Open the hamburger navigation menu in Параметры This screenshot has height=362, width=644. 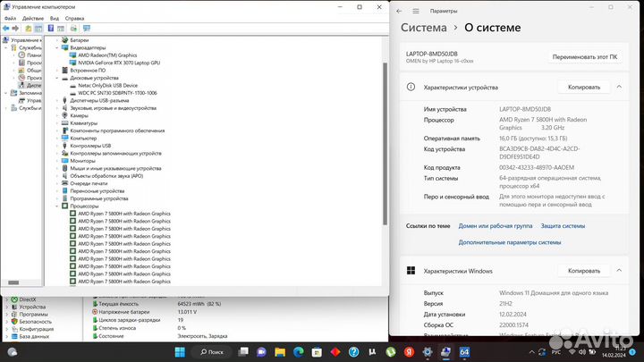pos(416,11)
